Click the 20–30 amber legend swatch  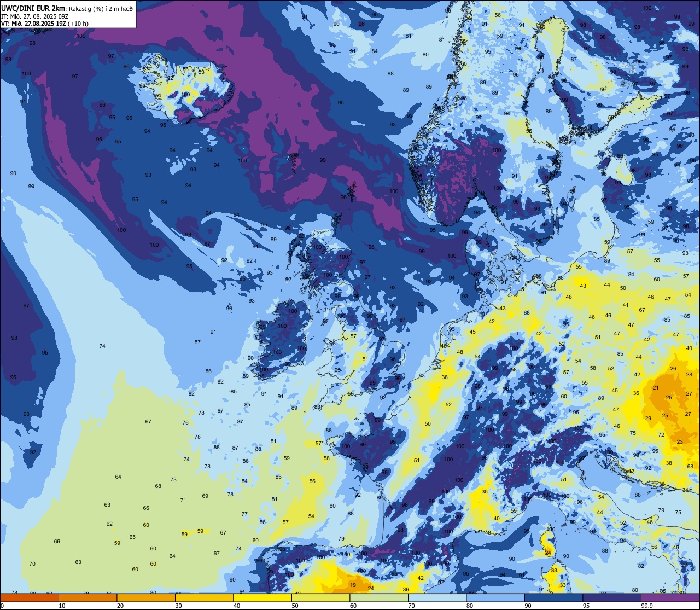146,598
